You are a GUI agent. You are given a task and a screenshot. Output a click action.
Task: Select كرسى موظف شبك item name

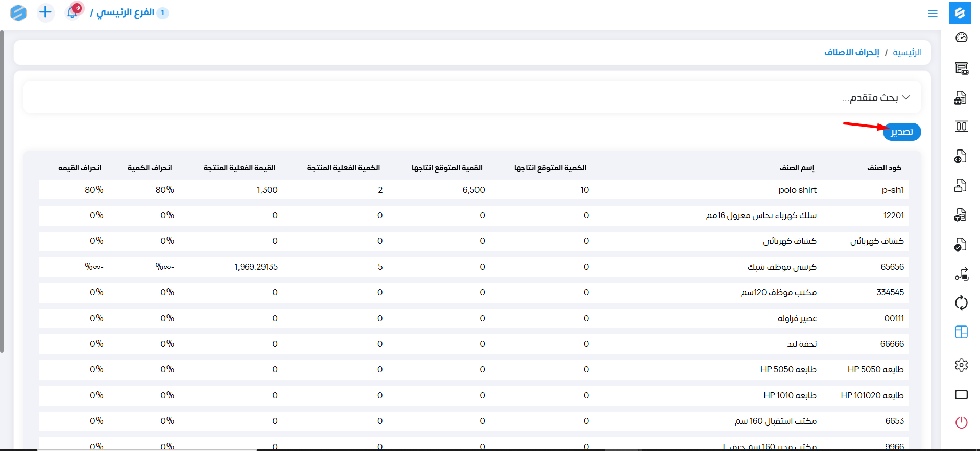[x=782, y=267]
